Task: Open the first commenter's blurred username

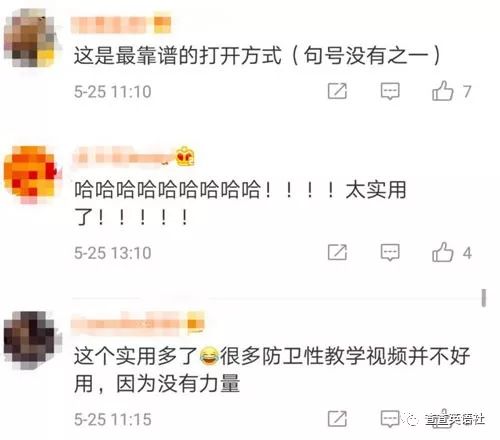Action: tap(121, 24)
